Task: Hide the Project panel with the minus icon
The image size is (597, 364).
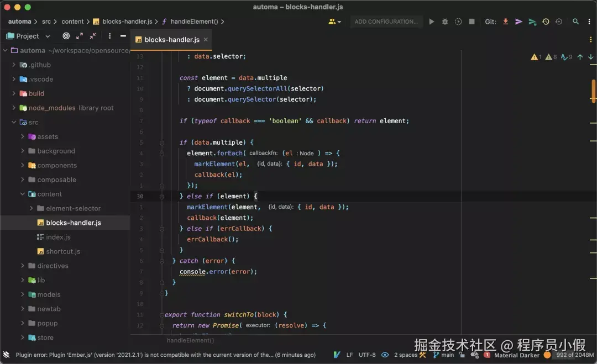Action: (x=123, y=36)
